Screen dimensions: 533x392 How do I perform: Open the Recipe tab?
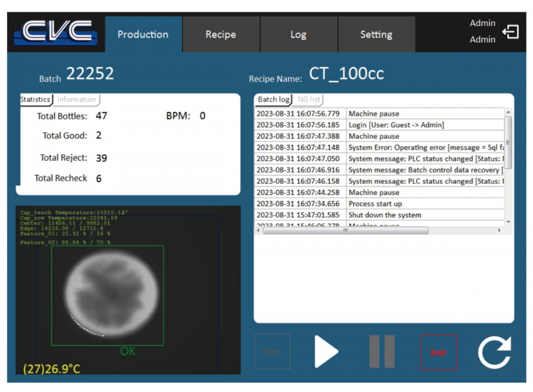[221, 35]
